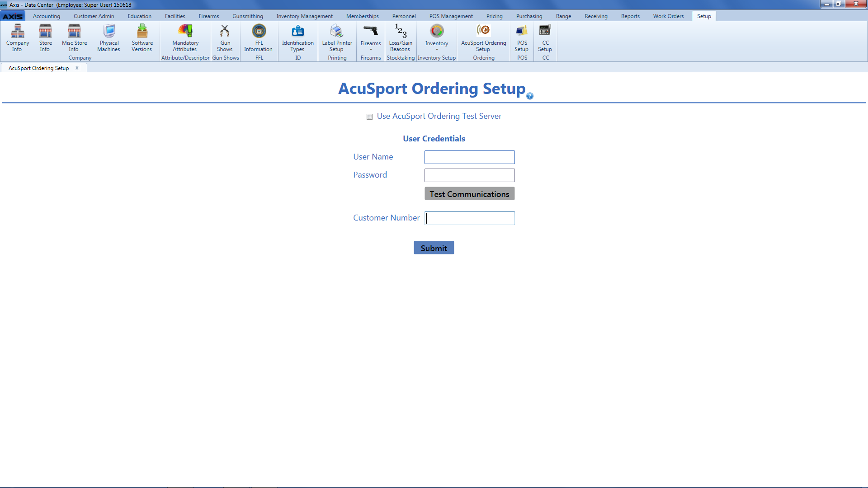Open CC Setup

pyautogui.click(x=545, y=38)
